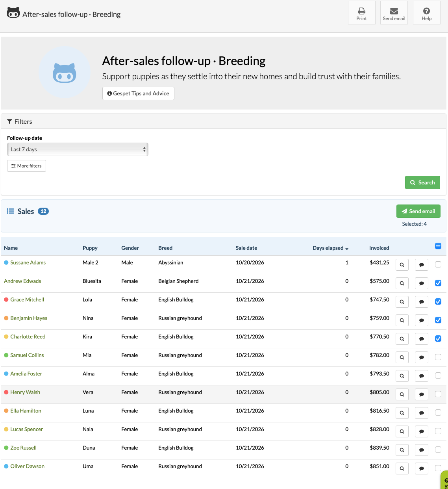This screenshot has width=448, height=489.
Task: Open the Follow-up date dropdown
Action: tap(78, 149)
